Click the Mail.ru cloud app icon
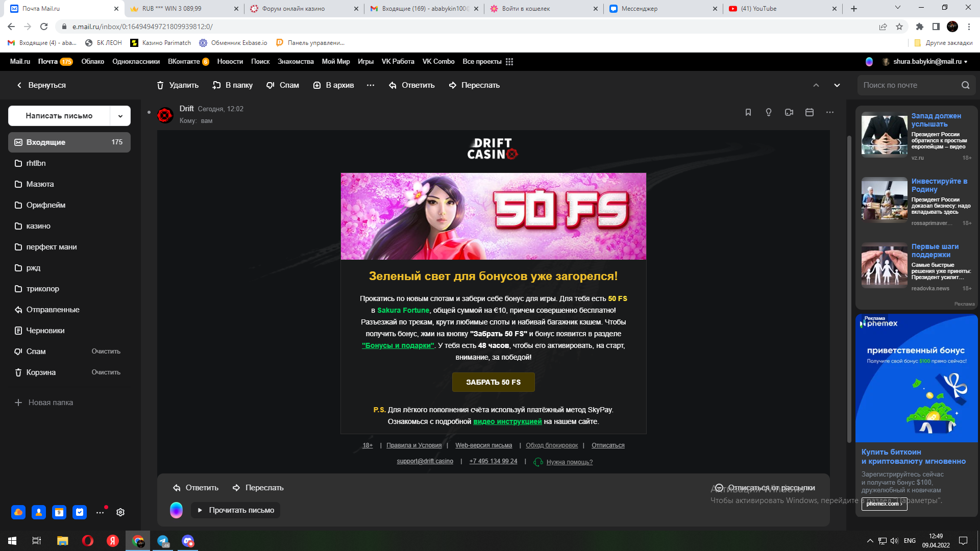The width and height of the screenshot is (980, 551). 18,512
